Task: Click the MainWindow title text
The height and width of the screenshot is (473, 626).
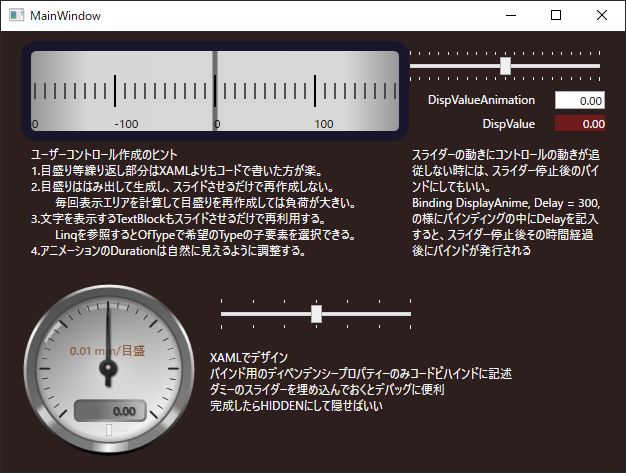Action: coord(65,16)
